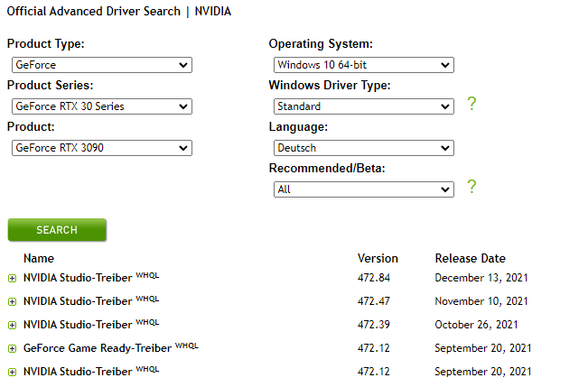Click version number 472.39
The height and width of the screenshot is (387, 588).
pos(374,325)
